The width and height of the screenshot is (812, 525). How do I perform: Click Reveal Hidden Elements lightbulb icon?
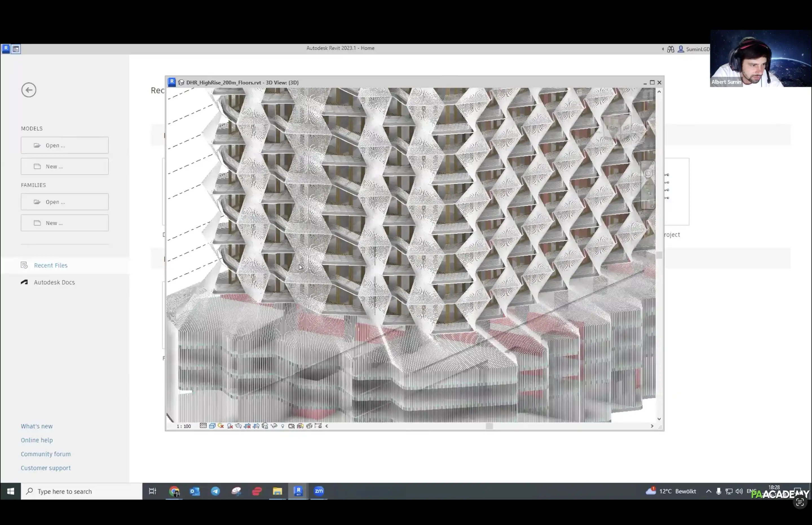(283, 426)
